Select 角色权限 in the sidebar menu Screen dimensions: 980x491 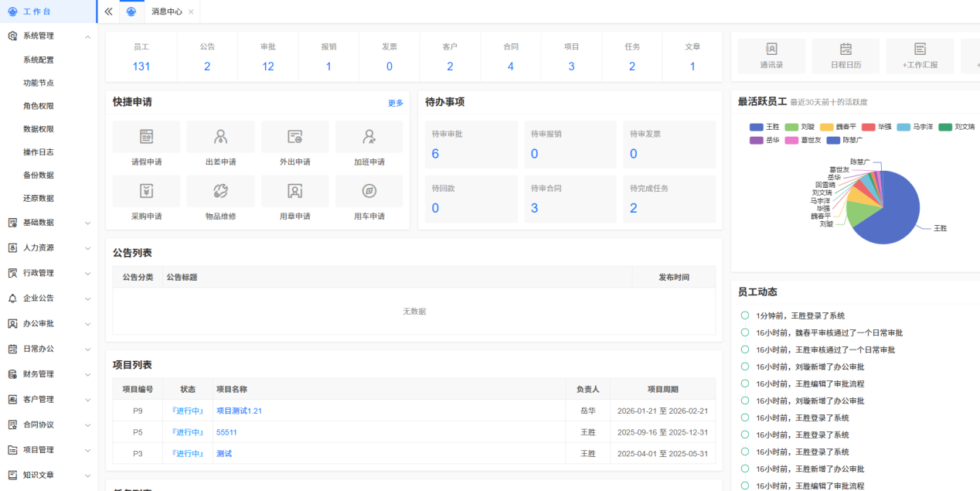(x=39, y=106)
